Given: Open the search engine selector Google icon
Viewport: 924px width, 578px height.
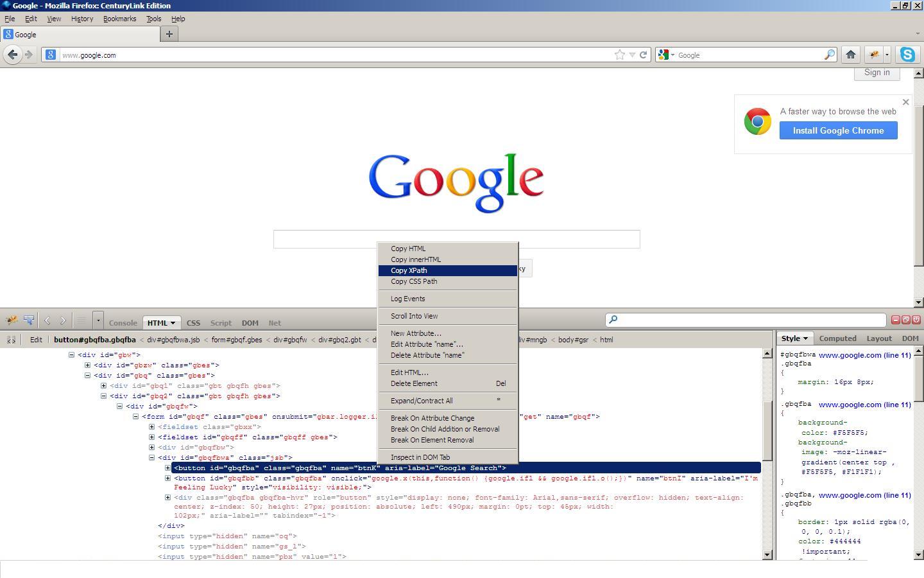Looking at the screenshot, I should click(664, 55).
